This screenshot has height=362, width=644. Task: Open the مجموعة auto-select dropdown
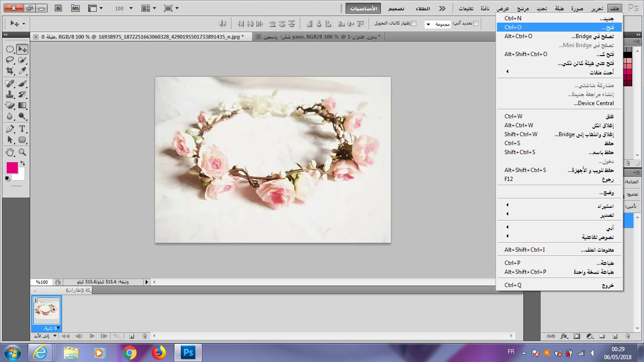(438, 24)
